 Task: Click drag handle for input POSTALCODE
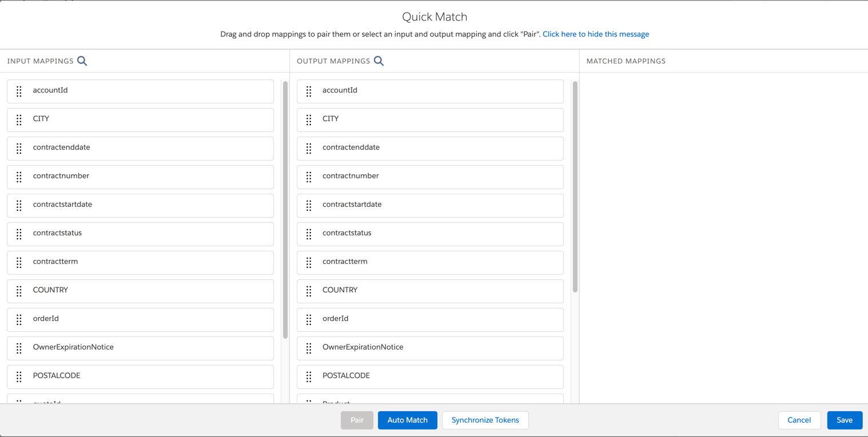[19, 376]
